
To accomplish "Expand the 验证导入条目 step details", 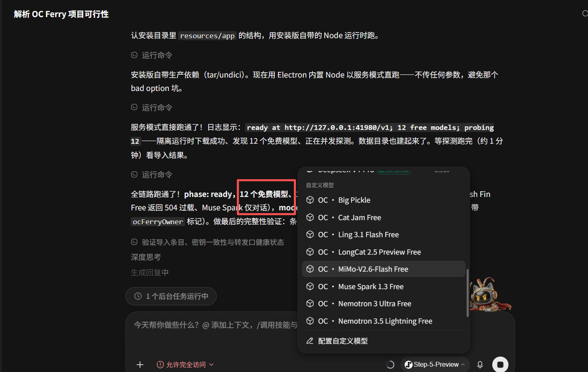I will point(207,242).
